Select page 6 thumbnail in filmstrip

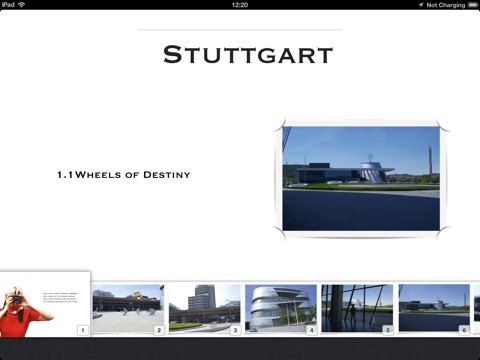point(434,309)
